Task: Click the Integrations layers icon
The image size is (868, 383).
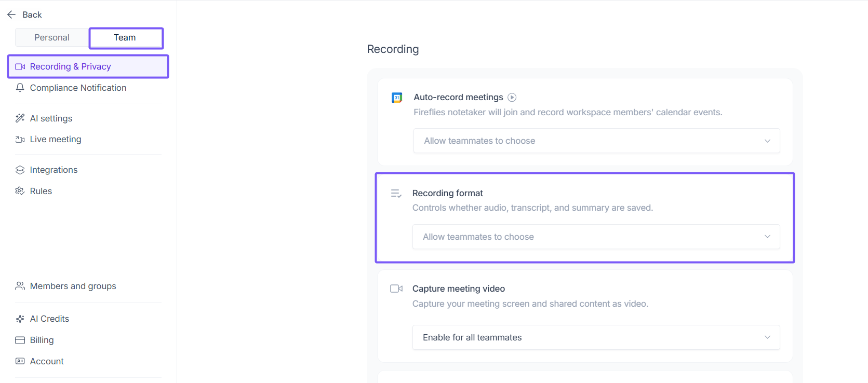Action: [x=20, y=170]
